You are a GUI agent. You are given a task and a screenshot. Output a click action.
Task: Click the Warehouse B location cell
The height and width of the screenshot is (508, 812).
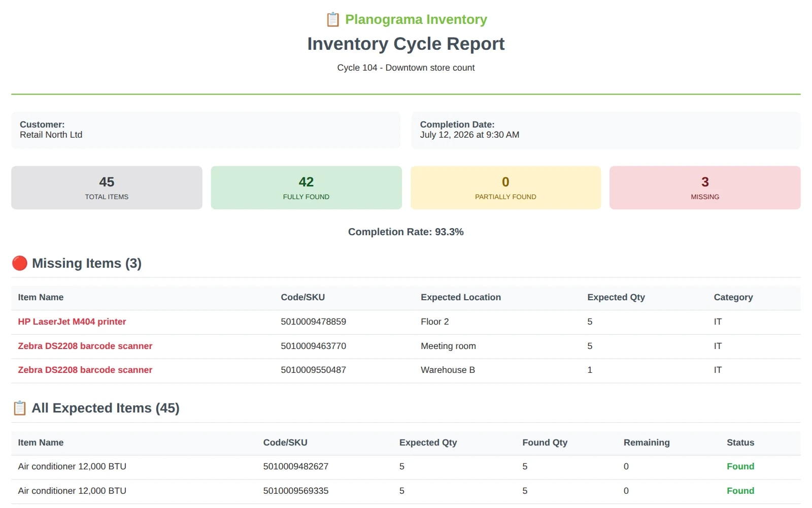(x=448, y=370)
